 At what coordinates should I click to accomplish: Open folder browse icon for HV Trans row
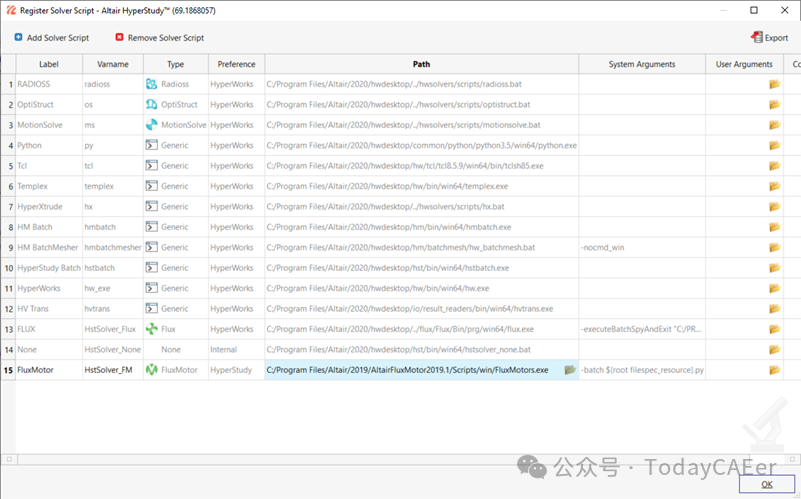774,309
